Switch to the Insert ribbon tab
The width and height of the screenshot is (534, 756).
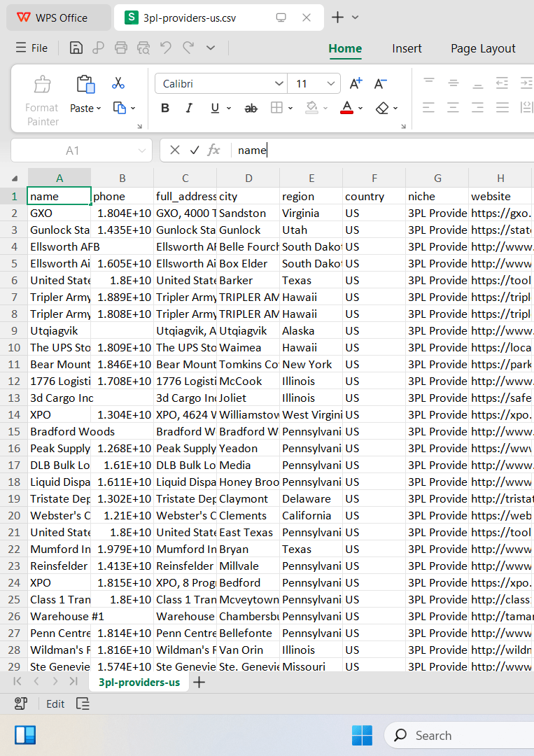pyautogui.click(x=407, y=49)
